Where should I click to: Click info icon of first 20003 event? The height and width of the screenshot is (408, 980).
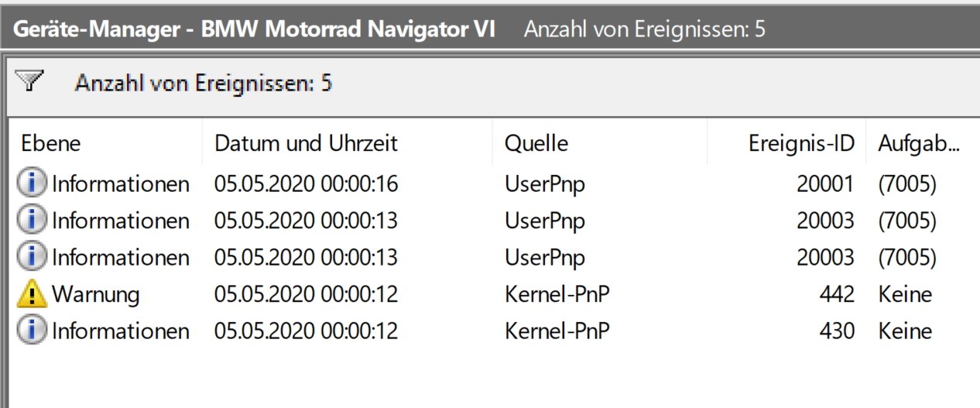(31, 220)
